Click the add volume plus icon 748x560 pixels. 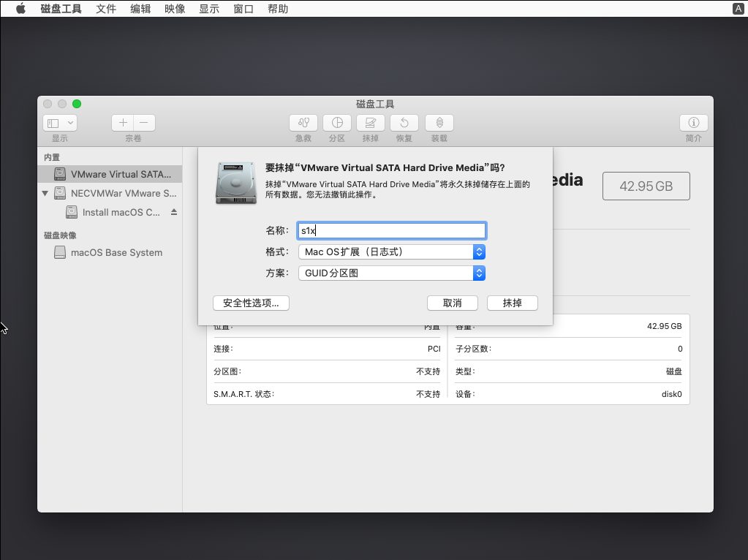tap(123, 123)
